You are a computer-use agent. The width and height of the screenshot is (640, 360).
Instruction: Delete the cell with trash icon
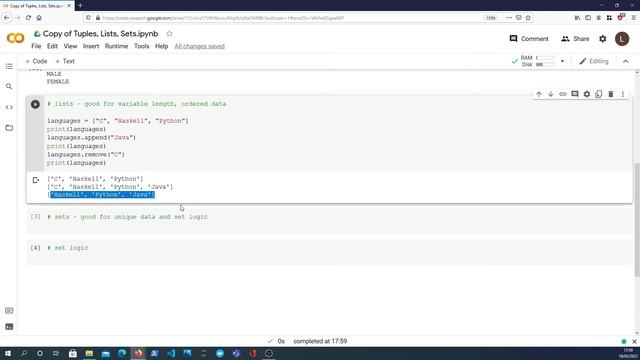(611, 94)
